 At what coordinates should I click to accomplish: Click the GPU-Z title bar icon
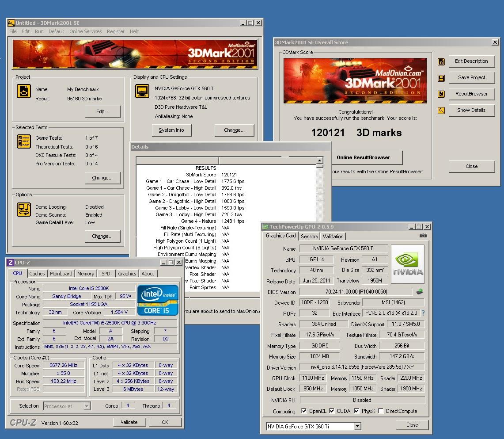pos(265,227)
